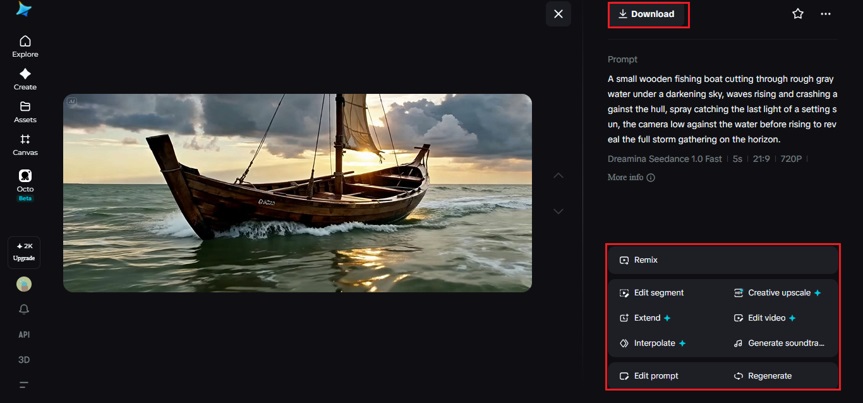This screenshot has width=863, height=403.
Task: Choose Generate soundtrack option
Action: click(x=779, y=343)
